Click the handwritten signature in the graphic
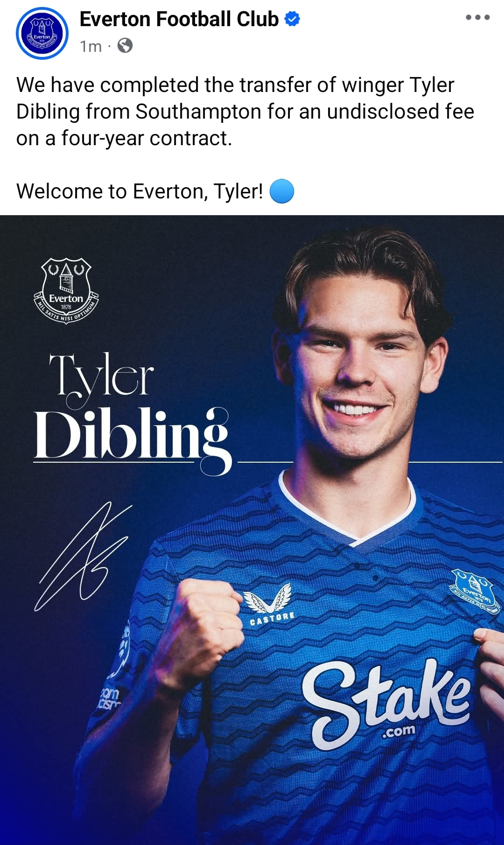The height and width of the screenshot is (845, 504). pyautogui.click(x=83, y=556)
